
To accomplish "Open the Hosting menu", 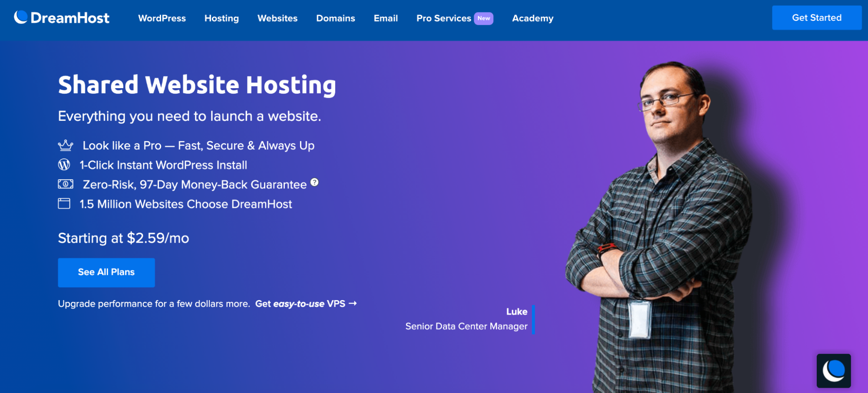I will point(221,18).
